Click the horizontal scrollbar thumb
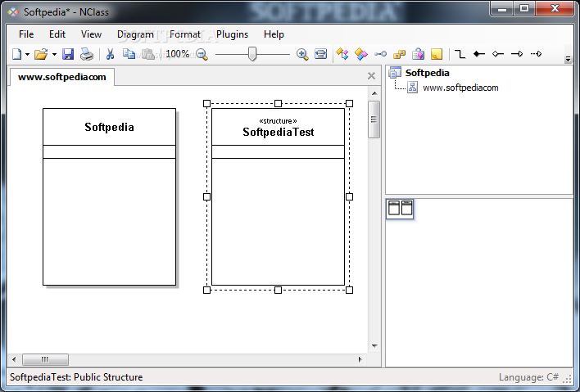580x392 pixels. click(x=45, y=359)
